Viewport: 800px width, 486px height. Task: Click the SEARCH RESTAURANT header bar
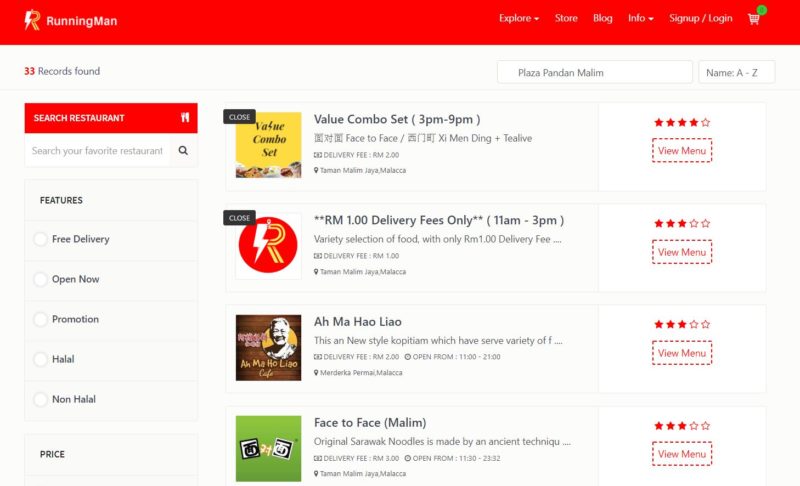coord(111,118)
